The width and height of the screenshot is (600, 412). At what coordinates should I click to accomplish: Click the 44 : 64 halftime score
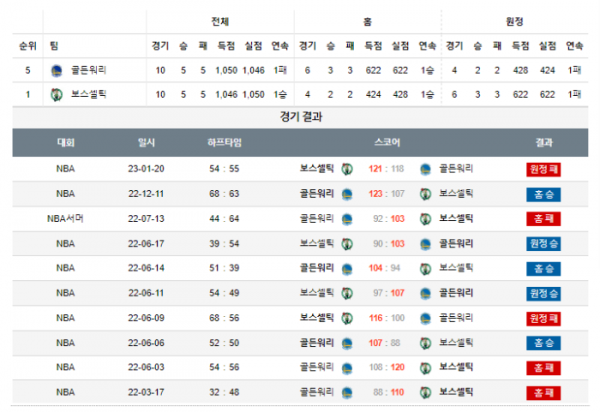click(224, 218)
